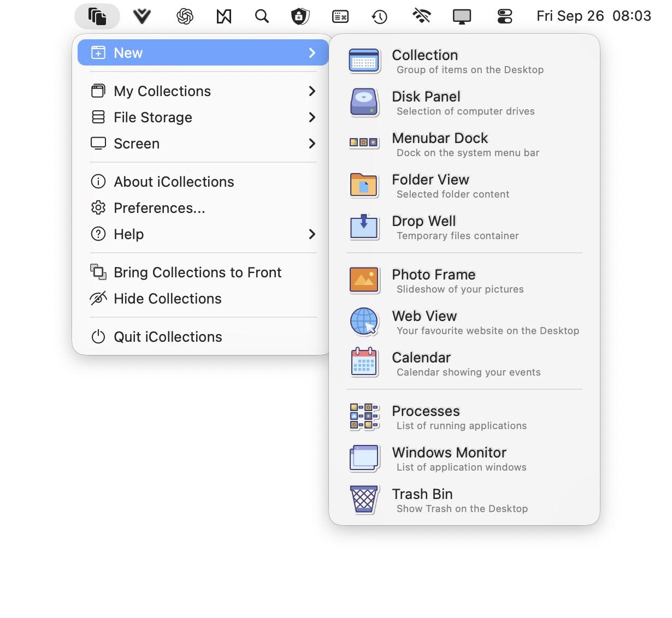
Task: Open Control Center toggles in menu bar
Action: coord(504,16)
